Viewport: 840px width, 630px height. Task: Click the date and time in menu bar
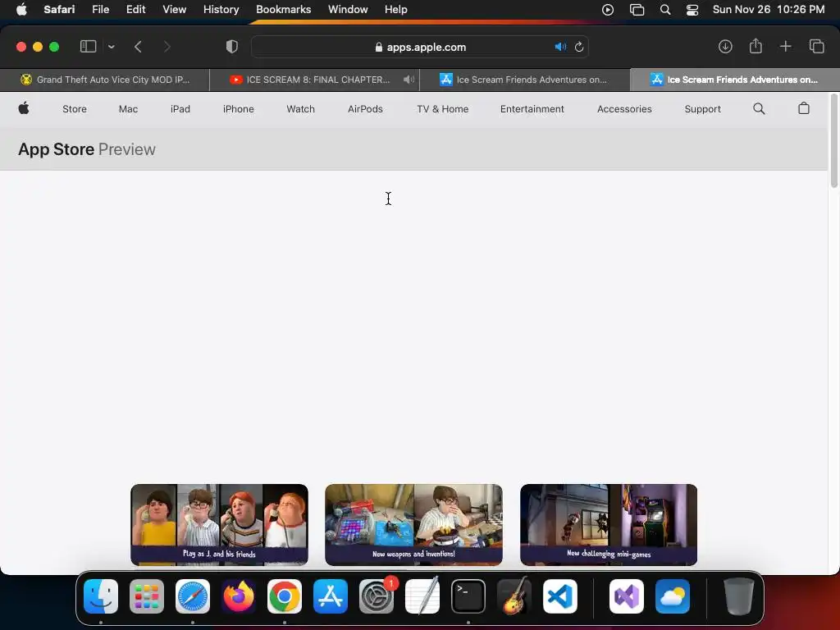click(768, 9)
